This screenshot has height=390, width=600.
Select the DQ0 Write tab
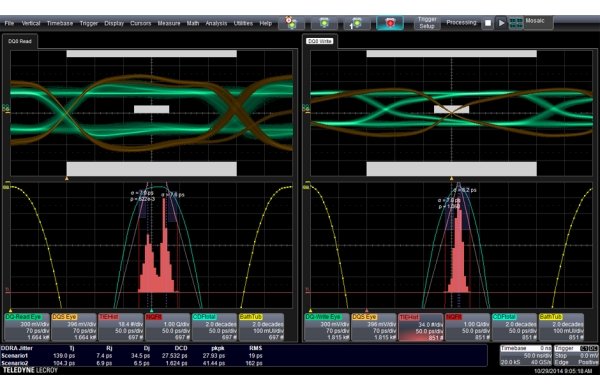pos(320,41)
